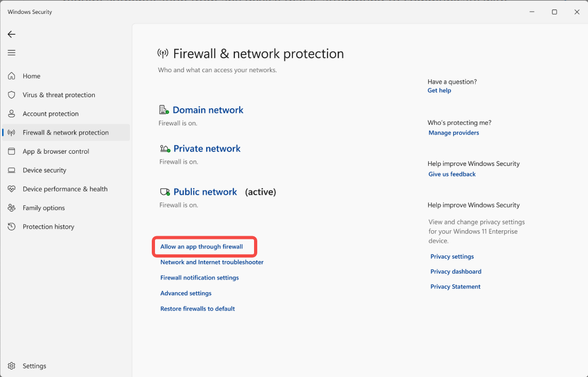The image size is (588, 377).
Task: Click the Device security laptop icon
Action: [12, 170]
